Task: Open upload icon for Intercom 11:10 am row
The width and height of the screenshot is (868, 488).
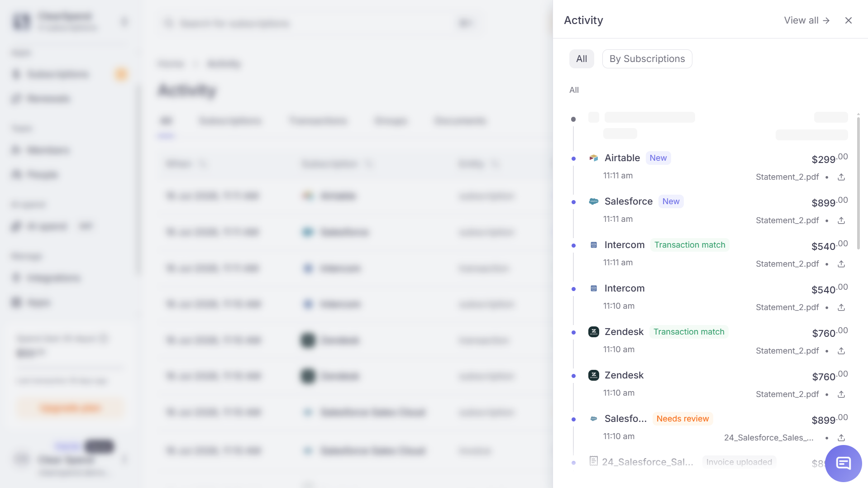Action: click(x=841, y=307)
